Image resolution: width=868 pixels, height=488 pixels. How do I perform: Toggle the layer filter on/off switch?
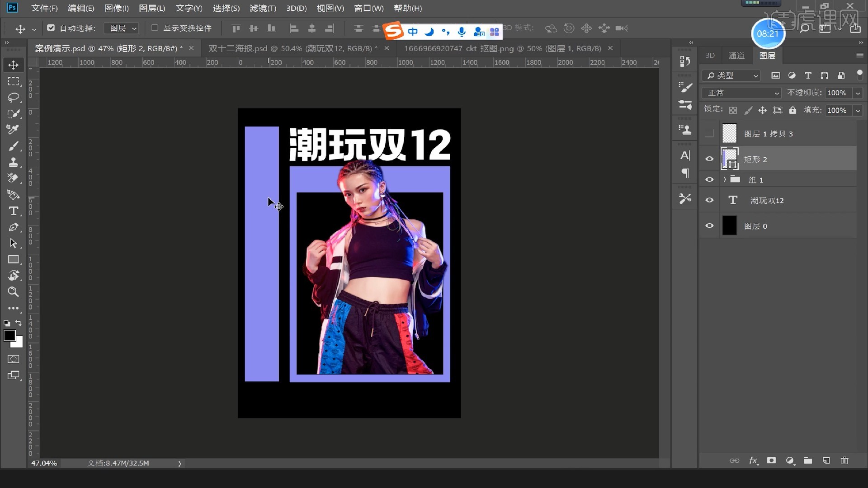859,75
